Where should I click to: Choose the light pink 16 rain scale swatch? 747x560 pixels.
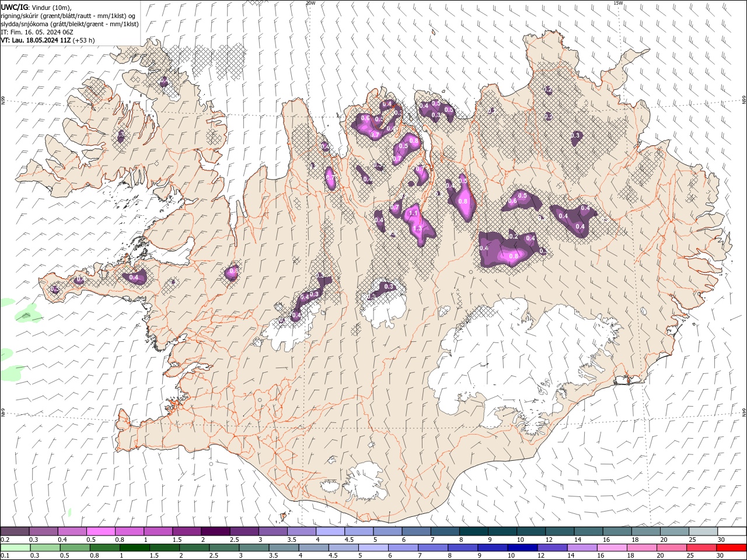612,548
